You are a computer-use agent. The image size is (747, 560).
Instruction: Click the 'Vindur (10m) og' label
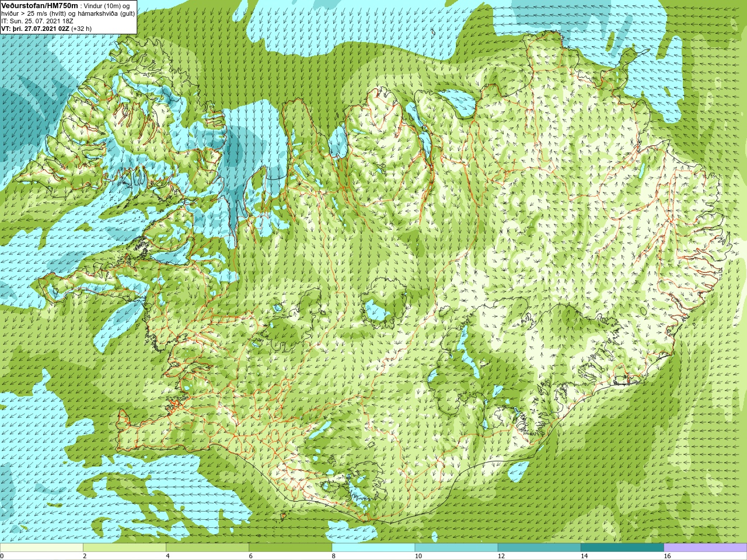107,6
